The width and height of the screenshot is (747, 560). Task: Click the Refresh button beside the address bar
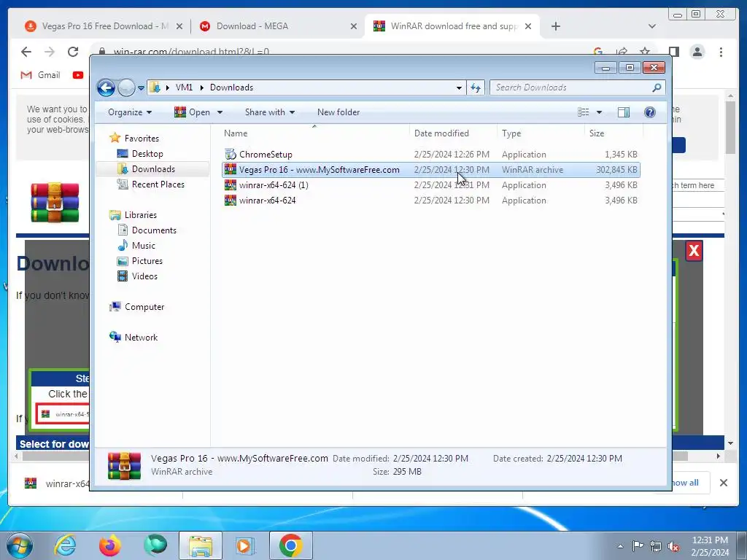point(476,87)
